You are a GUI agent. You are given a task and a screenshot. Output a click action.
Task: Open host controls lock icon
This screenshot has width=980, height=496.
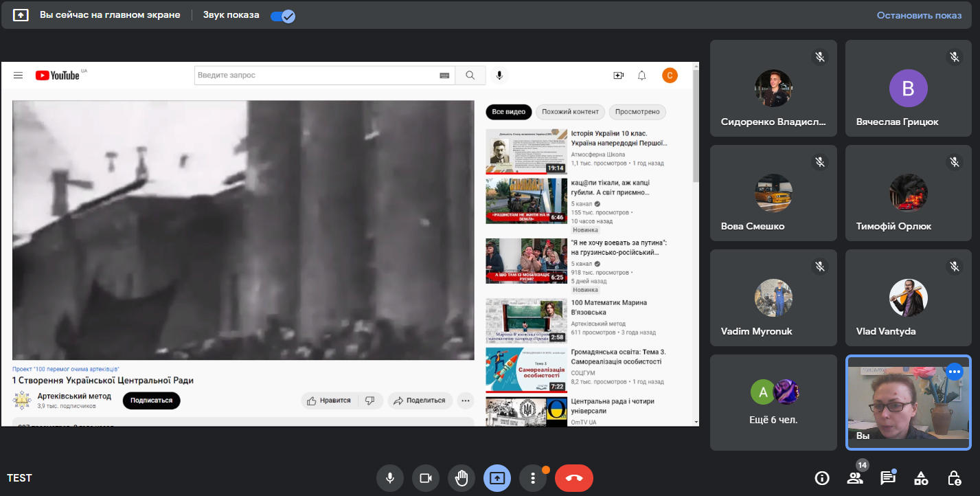click(954, 478)
